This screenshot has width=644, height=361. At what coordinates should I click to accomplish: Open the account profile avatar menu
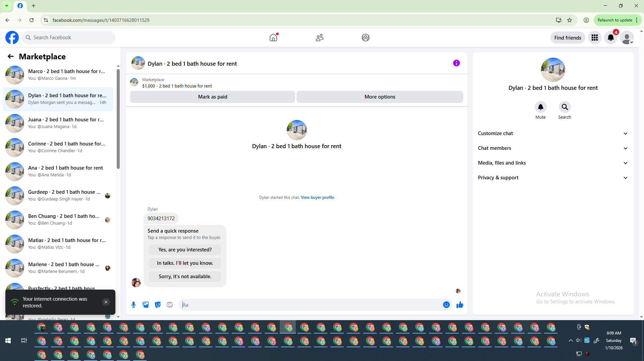pyautogui.click(x=627, y=38)
